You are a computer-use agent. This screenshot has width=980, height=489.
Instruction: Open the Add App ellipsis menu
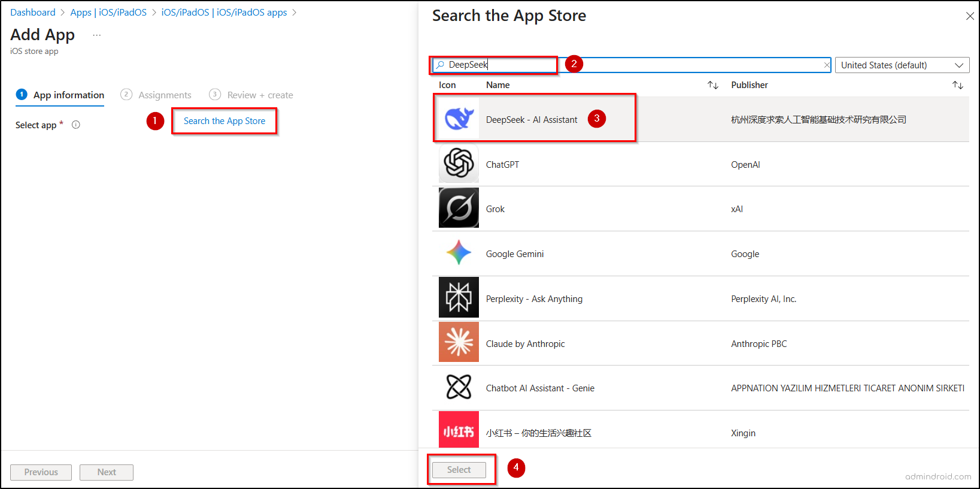[97, 35]
